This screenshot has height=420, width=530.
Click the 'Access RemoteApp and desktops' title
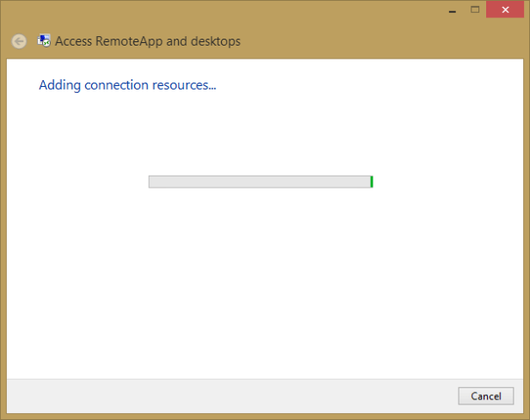(x=147, y=41)
